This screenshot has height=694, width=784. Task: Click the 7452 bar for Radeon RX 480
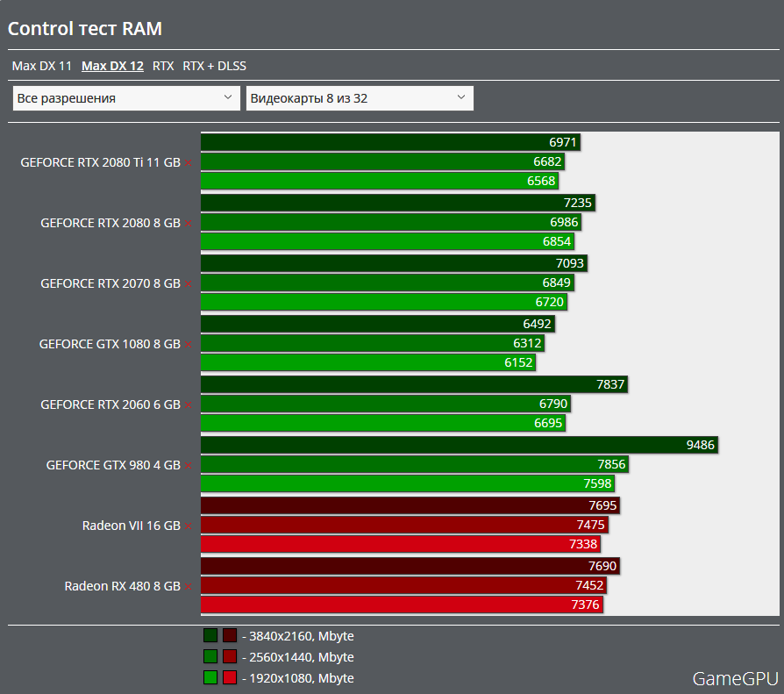click(404, 585)
